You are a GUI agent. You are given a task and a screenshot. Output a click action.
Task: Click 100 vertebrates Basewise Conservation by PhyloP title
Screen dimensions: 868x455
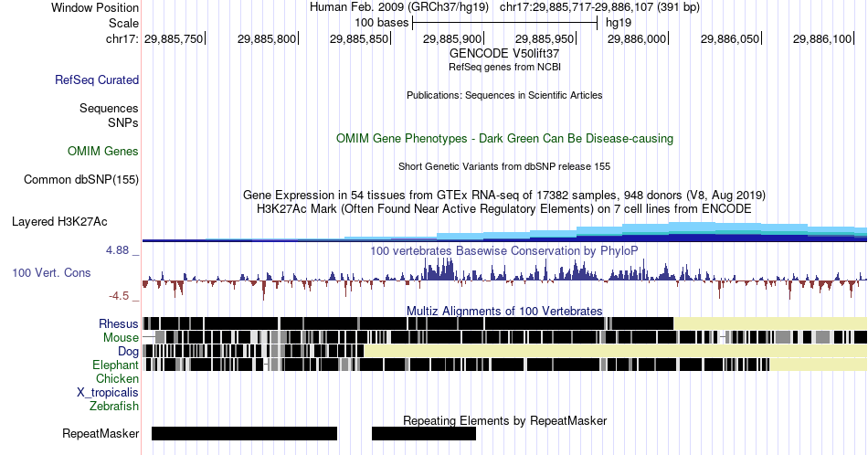[504, 250]
